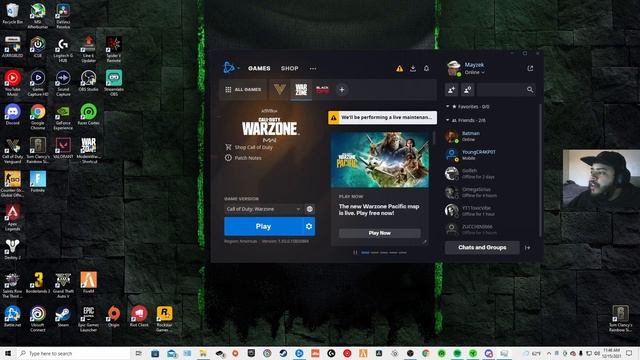Open the Origin desktop shortcut
640x360 pixels.
(x=113, y=317)
